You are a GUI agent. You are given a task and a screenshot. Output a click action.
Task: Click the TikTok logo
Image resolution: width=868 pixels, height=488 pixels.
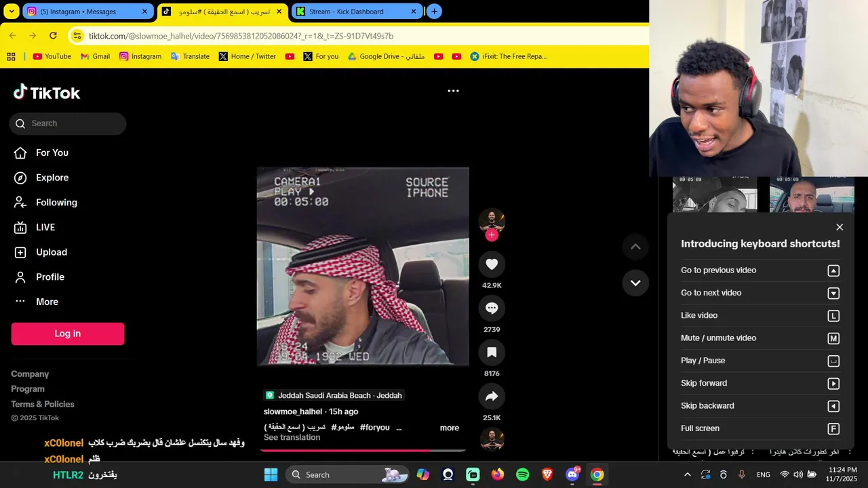point(47,93)
